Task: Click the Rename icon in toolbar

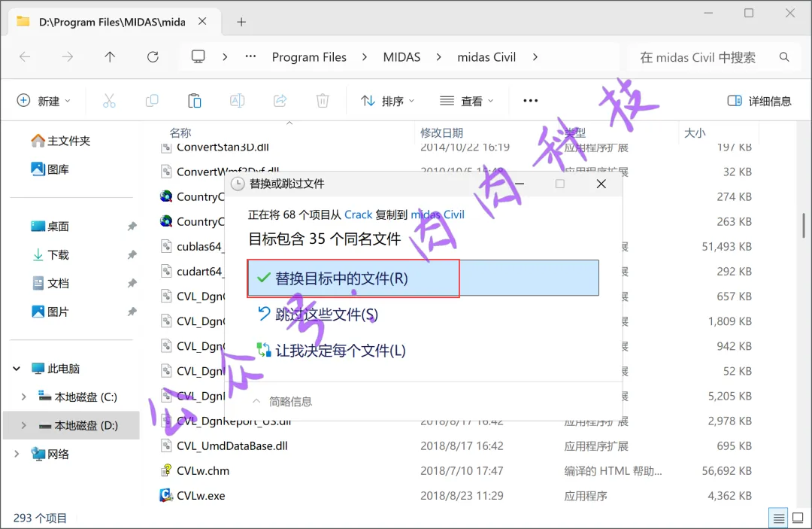Action: click(237, 101)
